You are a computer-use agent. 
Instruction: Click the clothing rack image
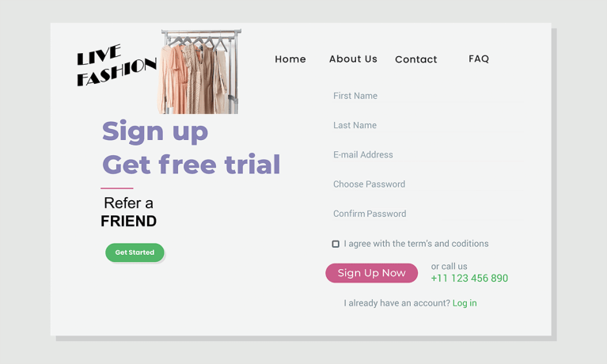(x=199, y=72)
